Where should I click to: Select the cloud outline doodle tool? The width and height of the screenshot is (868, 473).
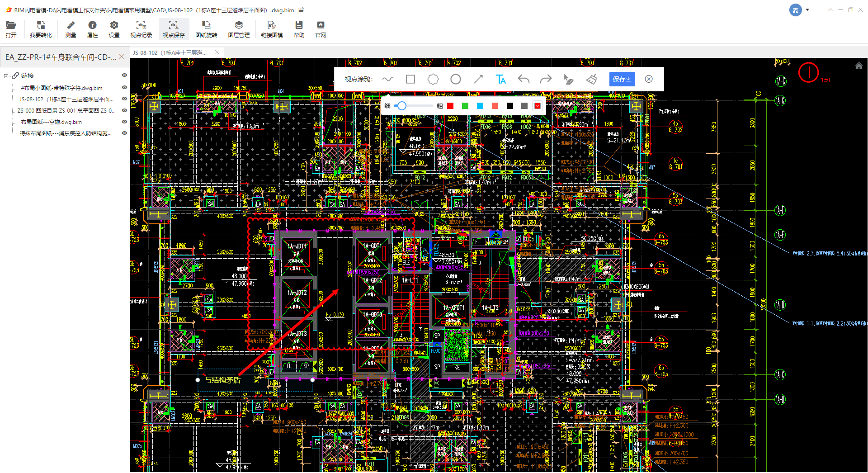[433, 80]
